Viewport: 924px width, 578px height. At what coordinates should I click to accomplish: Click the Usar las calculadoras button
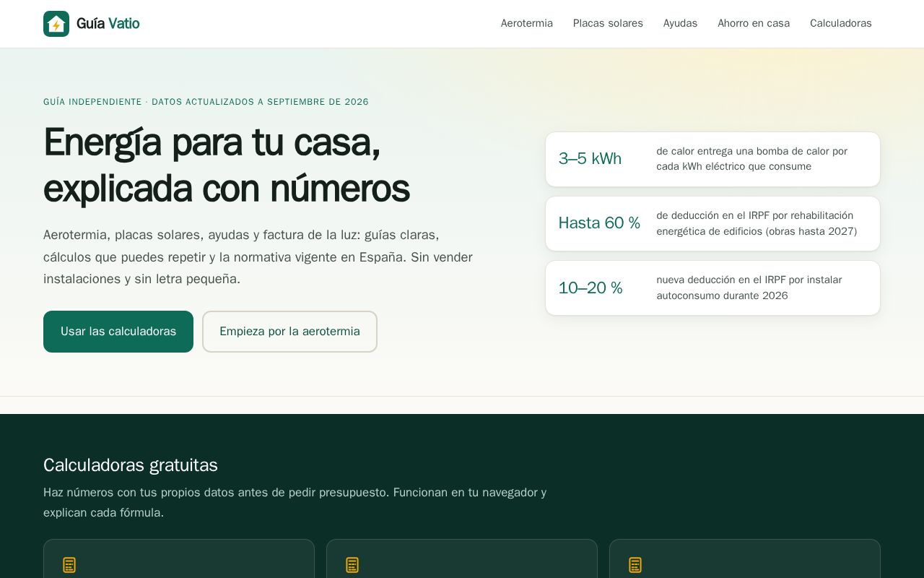118,332
